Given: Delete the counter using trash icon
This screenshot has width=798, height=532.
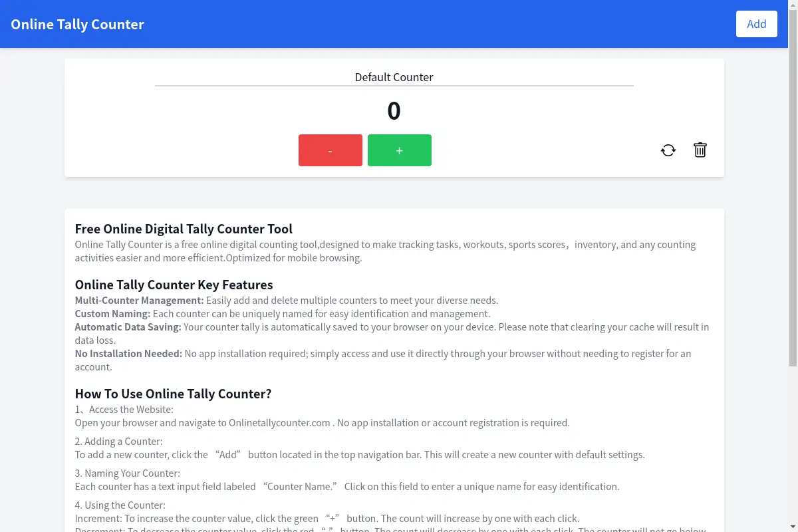Looking at the screenshot, I should click(x=700, y=150).
